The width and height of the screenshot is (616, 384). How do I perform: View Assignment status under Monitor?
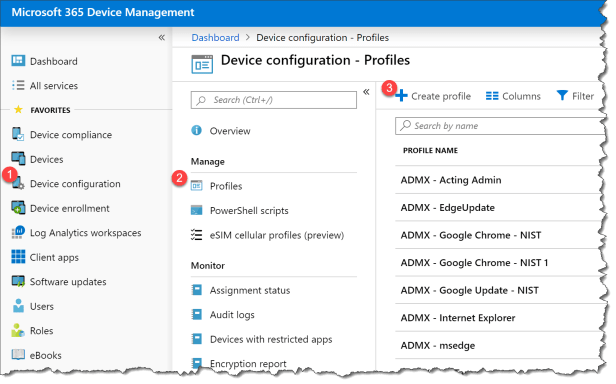click(x=250, y=290)
